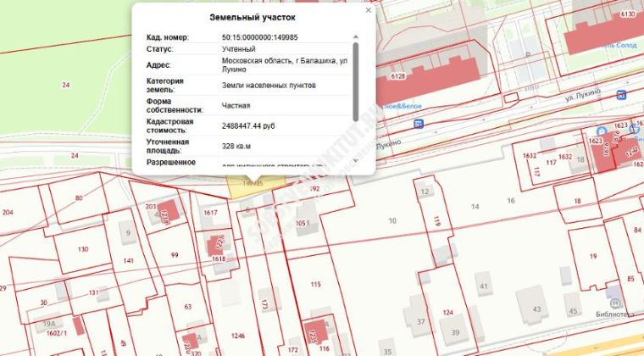Select parcel 119 on the map
The image size is (644, 356).
coord(436,222)
